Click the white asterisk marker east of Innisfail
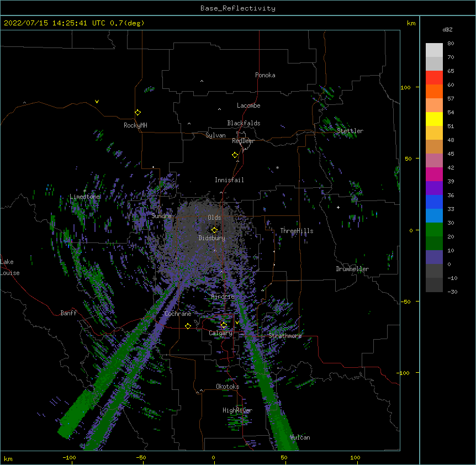 click(277, 167)
